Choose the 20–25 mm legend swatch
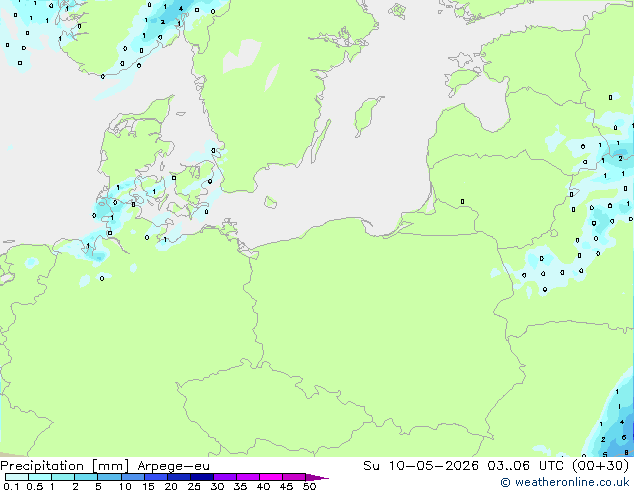This screenshot has height=490, width=634. click(179, 477)
